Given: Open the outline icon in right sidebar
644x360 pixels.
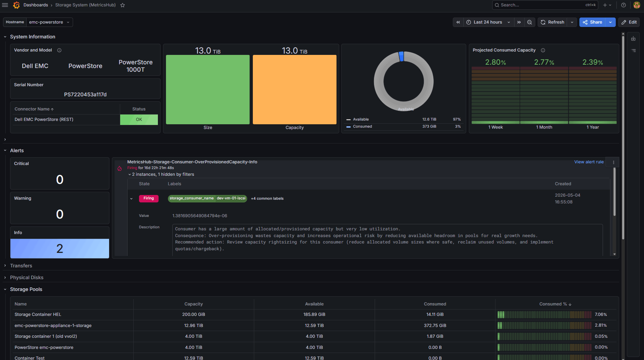Looking at the screenshot, I should [633, 51].
